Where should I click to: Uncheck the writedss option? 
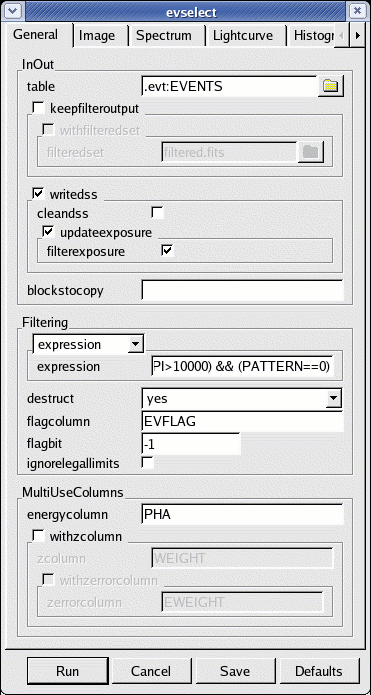point(39,194)
